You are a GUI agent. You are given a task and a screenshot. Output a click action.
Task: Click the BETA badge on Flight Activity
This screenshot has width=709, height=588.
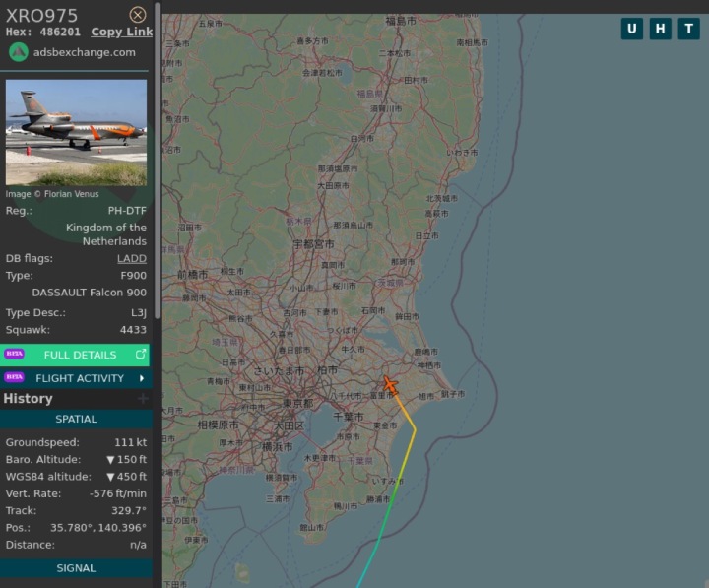pos(15,377)
